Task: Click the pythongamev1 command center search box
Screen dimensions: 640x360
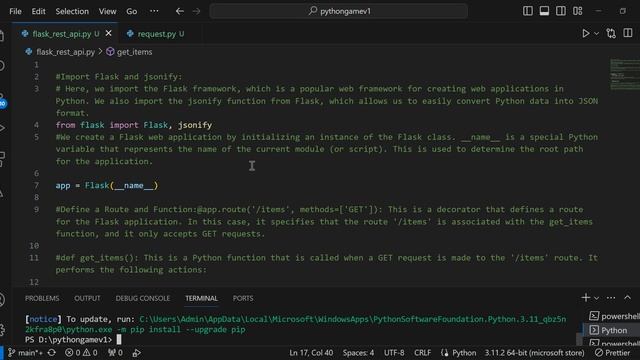Action: (x=339, y=11)
